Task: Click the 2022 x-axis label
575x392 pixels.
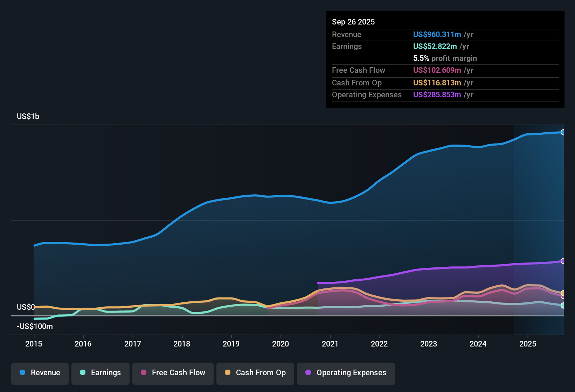Action: 379,344
